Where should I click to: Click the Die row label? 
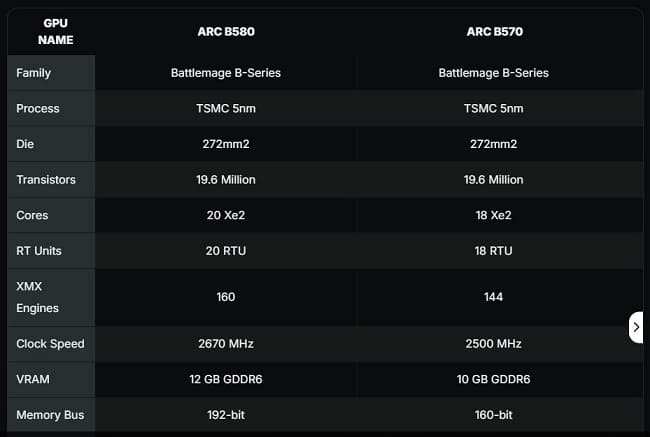26,144
